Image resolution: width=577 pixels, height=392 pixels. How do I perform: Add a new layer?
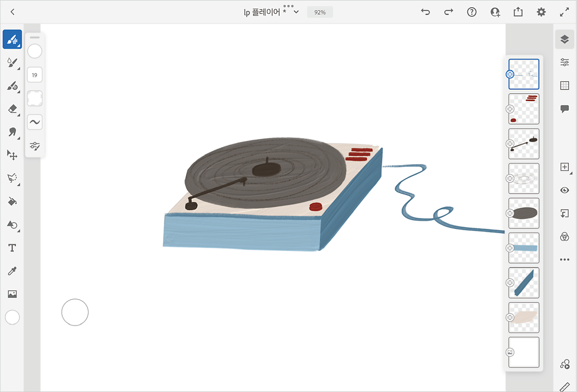tap(565, 167)
